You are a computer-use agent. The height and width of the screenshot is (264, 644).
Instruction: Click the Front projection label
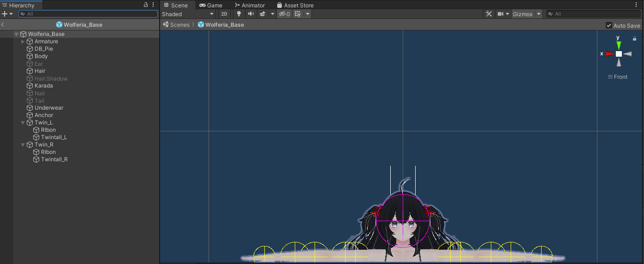[618, 77]
